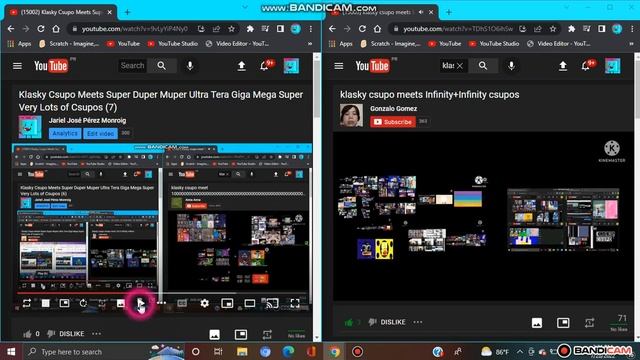Mute the right window tab via speaker icon
This screenshot has width=640, height=360.
421,12
